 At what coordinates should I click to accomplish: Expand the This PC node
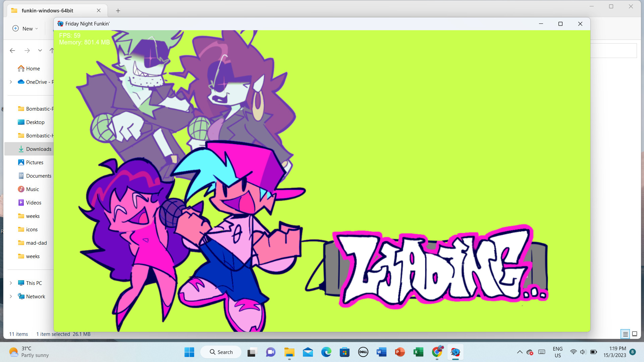click(x=11, y=283)
